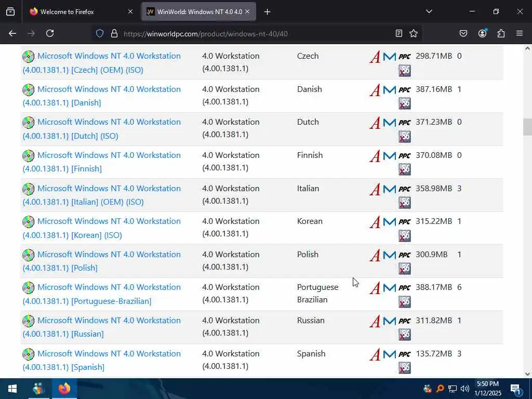Open the Pocket save button
Viewport: 532px width, 399px height.
point(463,33)
